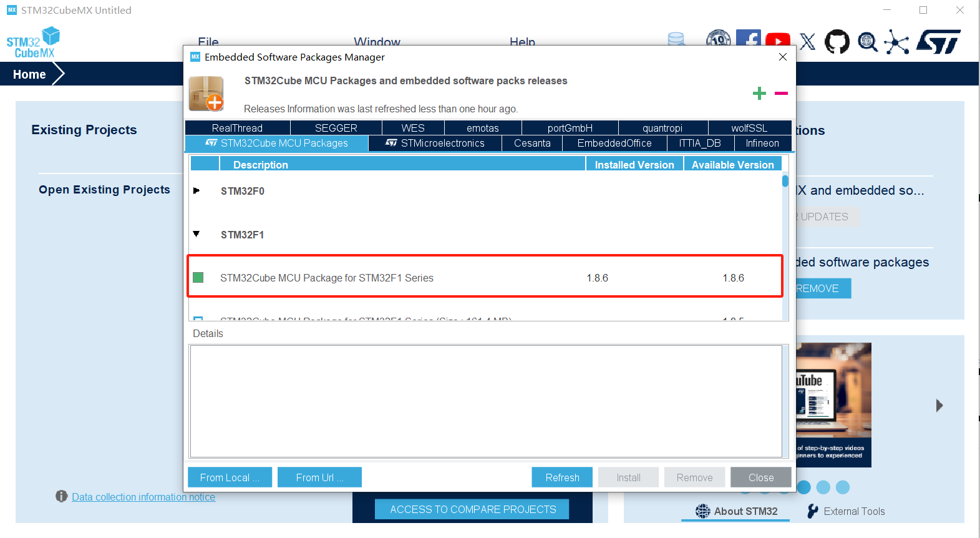Expand the STM32F0 tree row

tap(196, 190)
